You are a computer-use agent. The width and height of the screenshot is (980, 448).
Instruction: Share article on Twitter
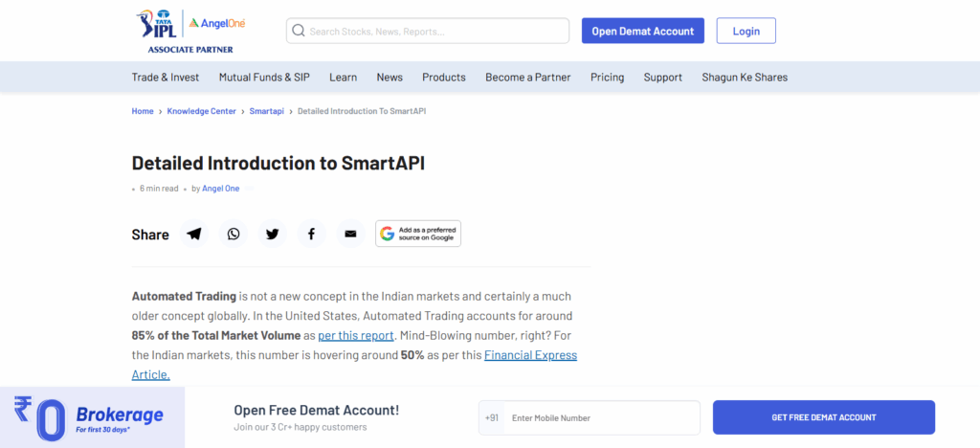[x=273, y=234]
